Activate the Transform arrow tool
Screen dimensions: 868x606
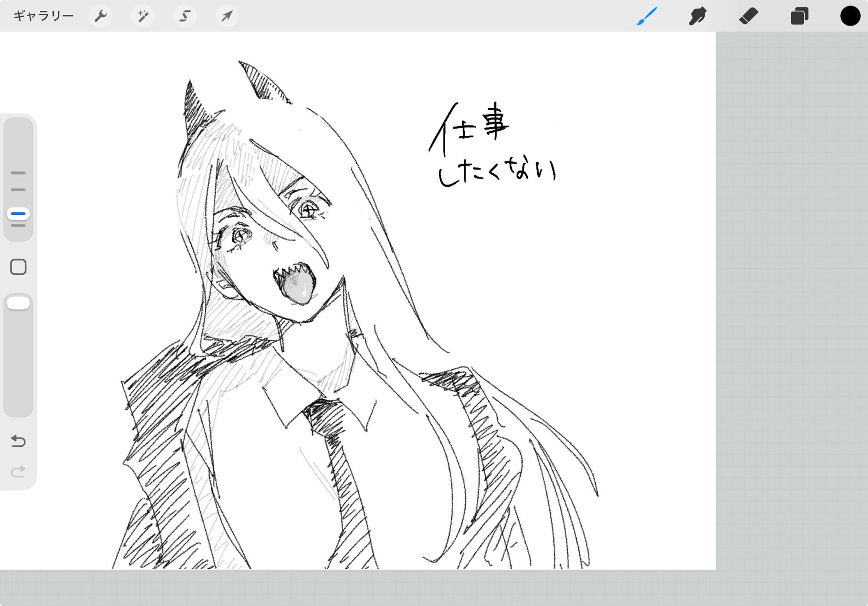point(227,16)
